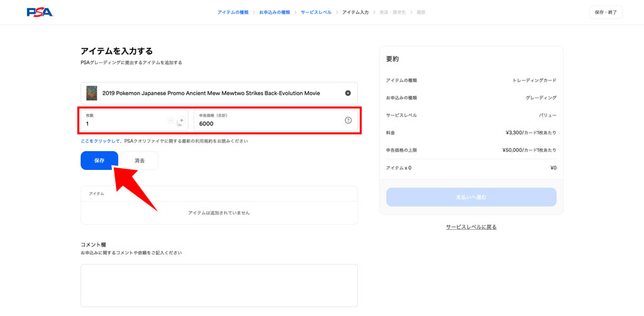The width and height of the screenshot is (644, 316).
Task: Click the item search field with Pokemon title
Action: (219, 93)
